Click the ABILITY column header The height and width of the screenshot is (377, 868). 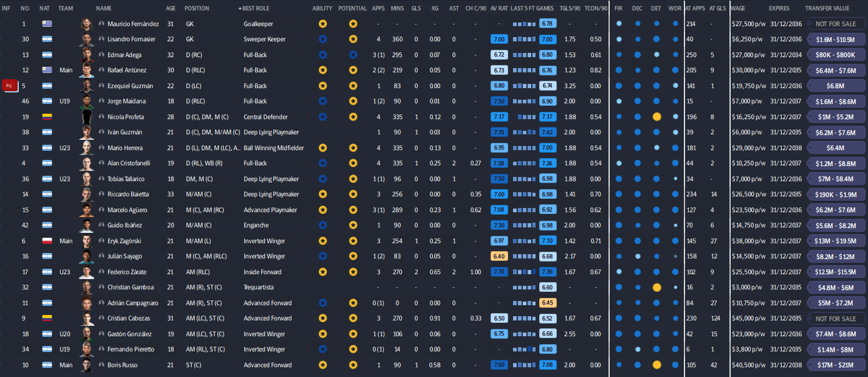(322, 9)
